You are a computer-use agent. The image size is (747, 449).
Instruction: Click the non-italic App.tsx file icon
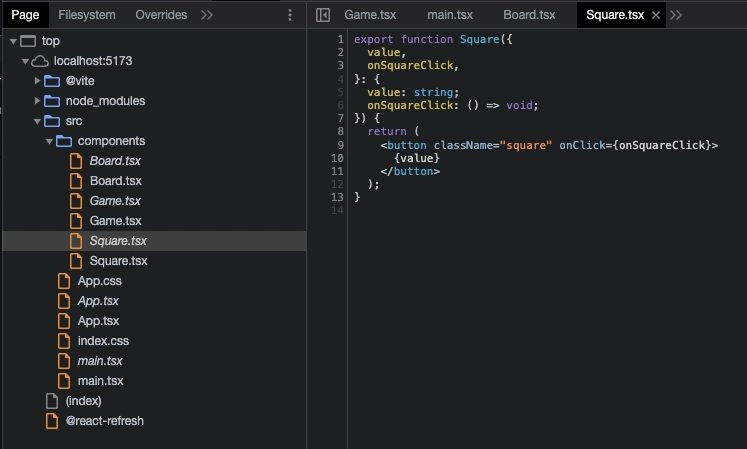tap(64, 321)
